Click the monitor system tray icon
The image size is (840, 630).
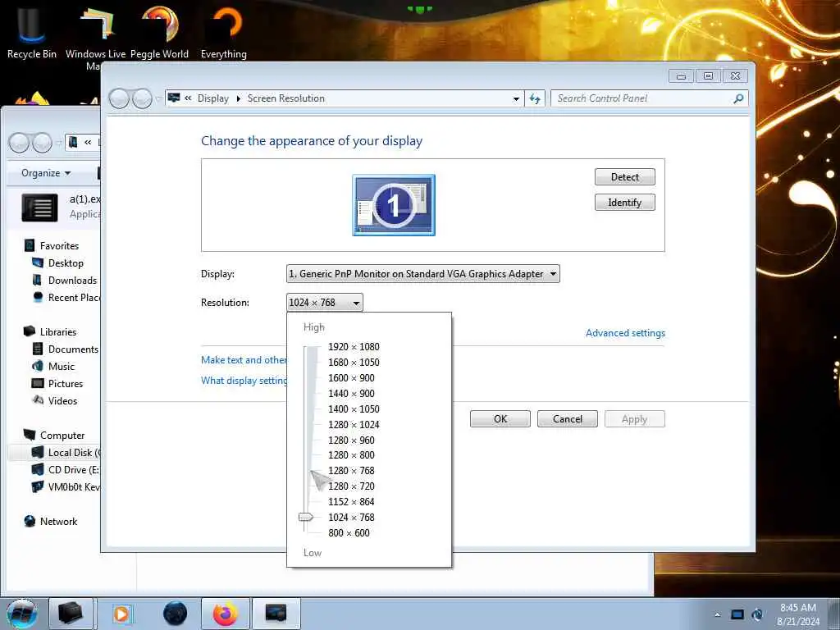coord(737,614)
